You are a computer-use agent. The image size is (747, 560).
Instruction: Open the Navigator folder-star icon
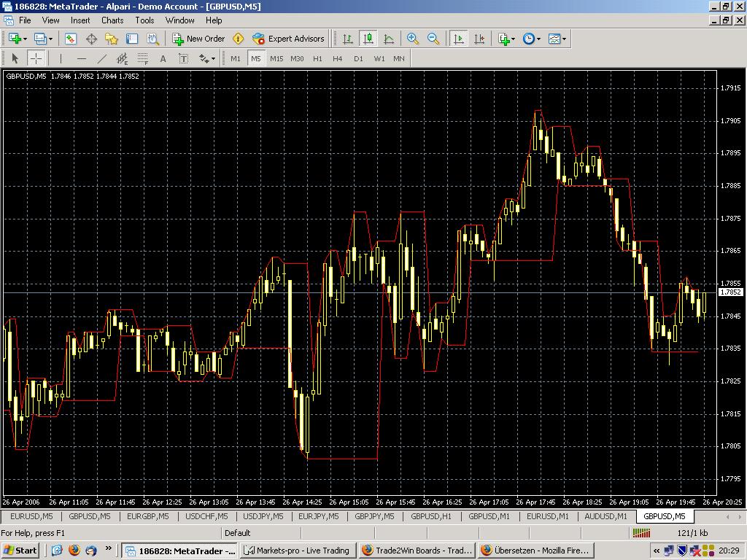pos(112,39)
